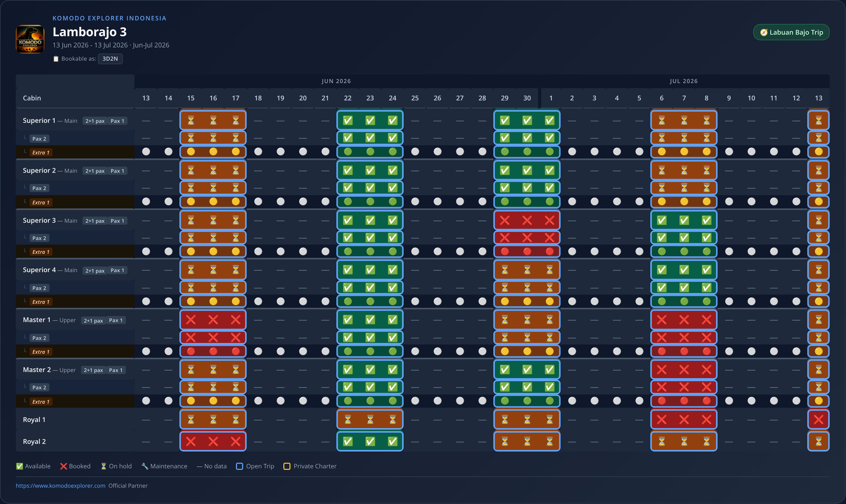Viewport: 846px width, 504px height.
Task: Select Master 2 on-hold hourglass on June 17
Action: 236,369
